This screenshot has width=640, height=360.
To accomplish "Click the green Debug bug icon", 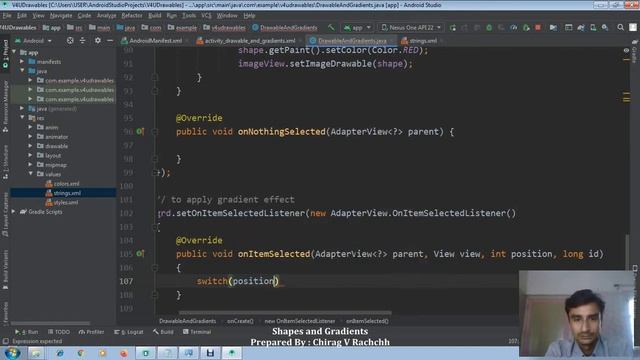I will tap(489, 28).
